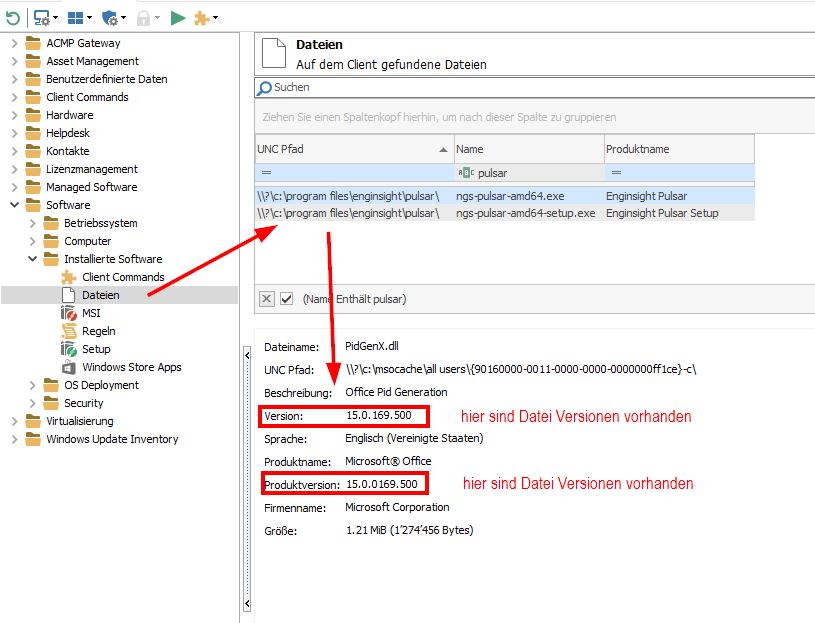This screenshot has height=623, width=815.
Task: Open dropdown arrow next to shield icon
Action: pyautogui.click(x=123, y=18)
